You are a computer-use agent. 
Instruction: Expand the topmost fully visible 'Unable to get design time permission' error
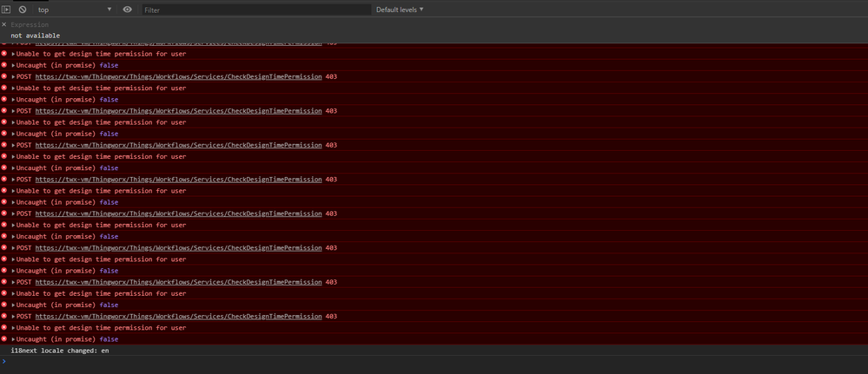click(x=13, y=54)
